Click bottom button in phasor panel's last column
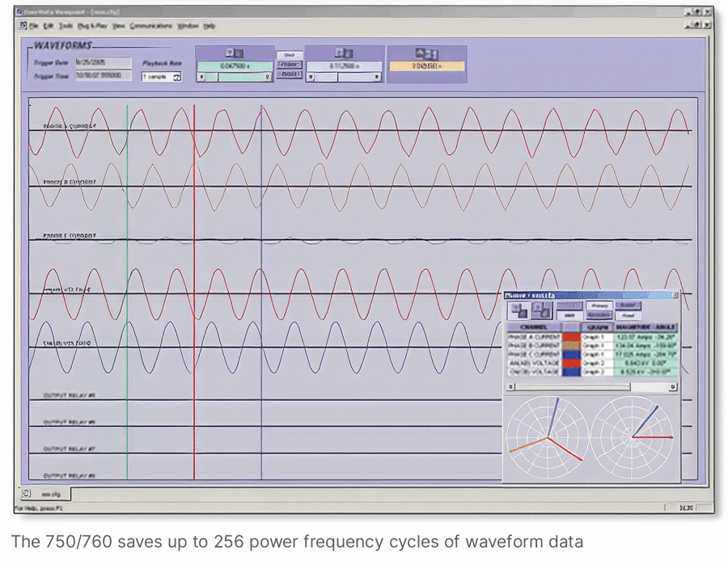 coord(629,315)
